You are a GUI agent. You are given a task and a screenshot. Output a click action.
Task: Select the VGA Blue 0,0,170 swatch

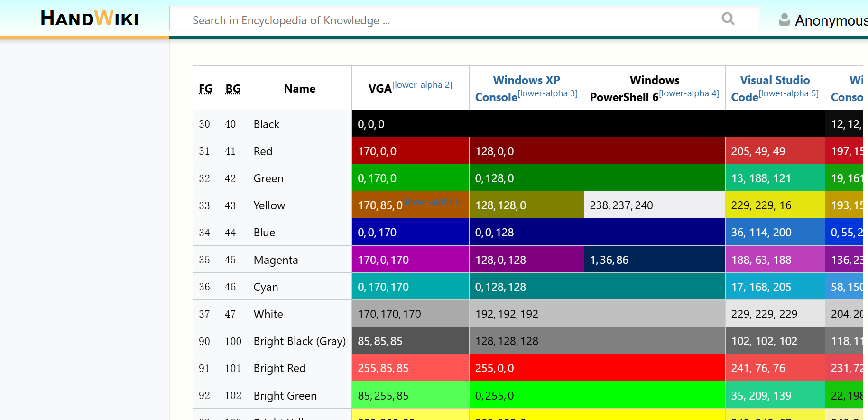[410, 232]
